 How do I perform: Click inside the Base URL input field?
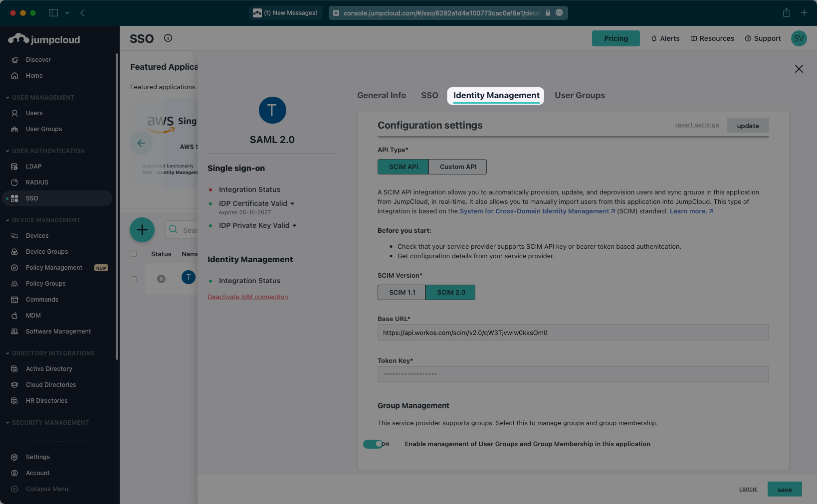[573, 333]
